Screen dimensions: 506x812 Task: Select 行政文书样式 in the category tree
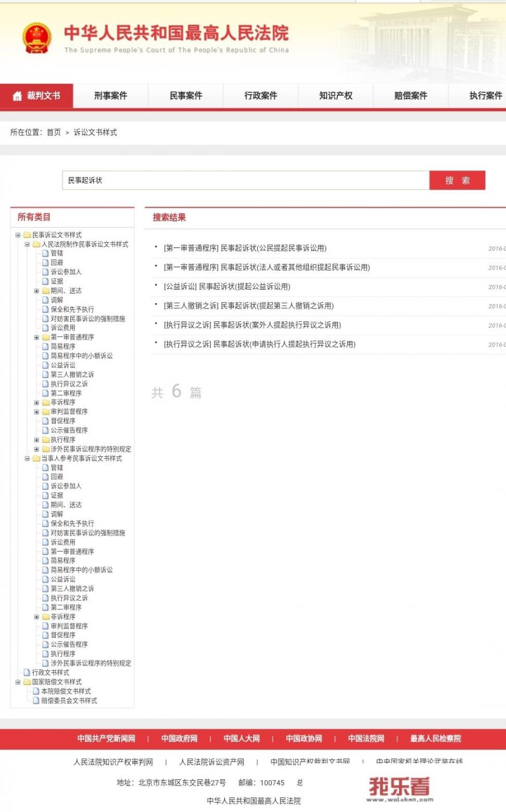(50, 672)
